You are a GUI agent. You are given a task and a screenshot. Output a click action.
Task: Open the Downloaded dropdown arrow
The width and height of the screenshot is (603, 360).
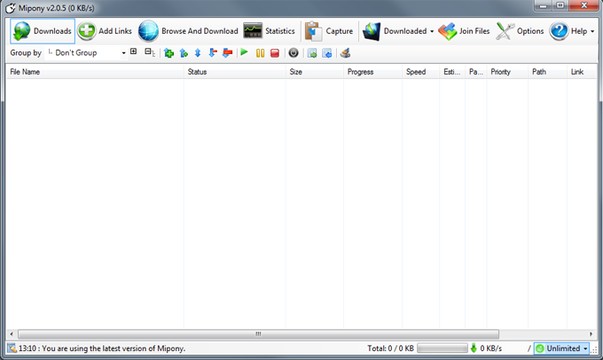431,31
